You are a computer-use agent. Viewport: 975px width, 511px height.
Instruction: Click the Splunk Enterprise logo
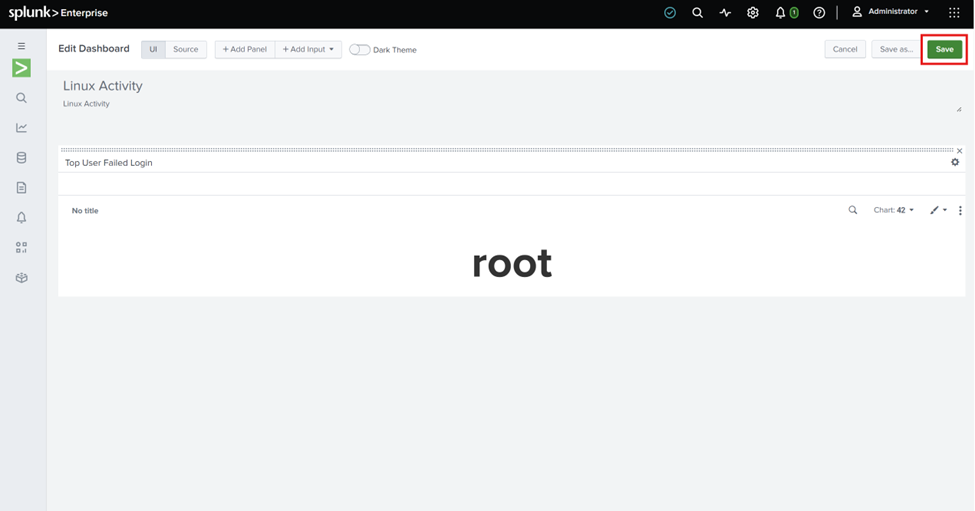pos(58,12)
